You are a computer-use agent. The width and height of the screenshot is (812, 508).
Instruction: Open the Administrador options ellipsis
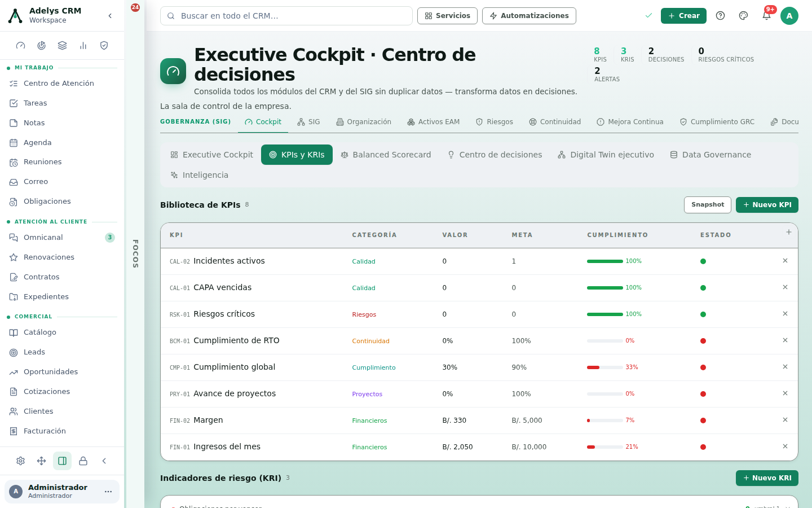point(108,492)
